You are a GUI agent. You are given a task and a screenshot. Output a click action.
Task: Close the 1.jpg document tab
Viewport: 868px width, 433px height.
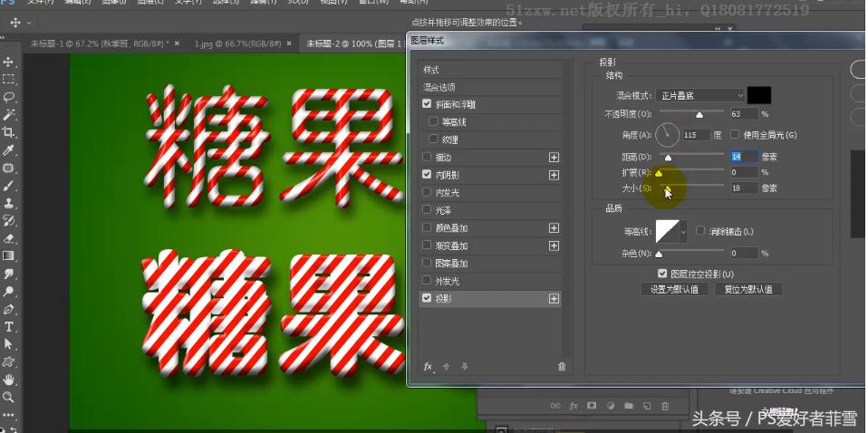coord(289,43)
